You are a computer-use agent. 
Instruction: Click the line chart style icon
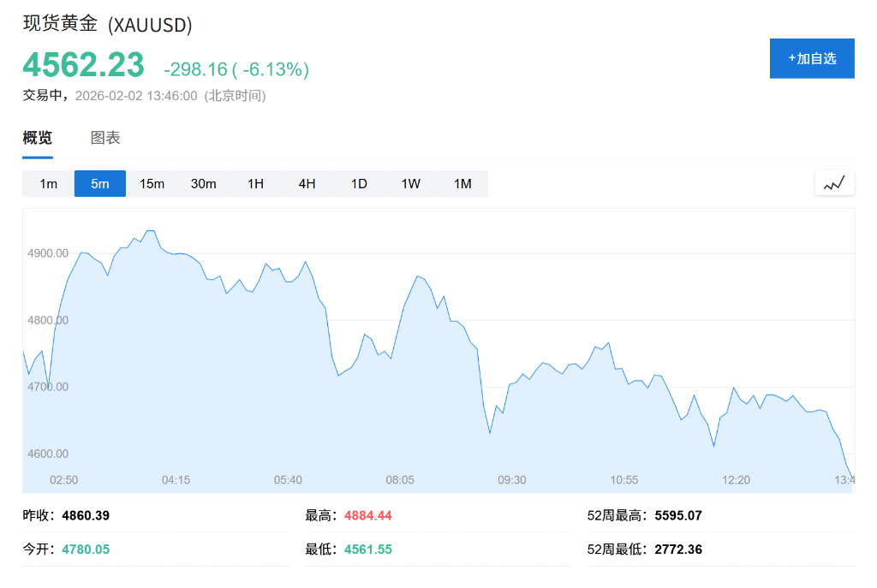point(834,182)
